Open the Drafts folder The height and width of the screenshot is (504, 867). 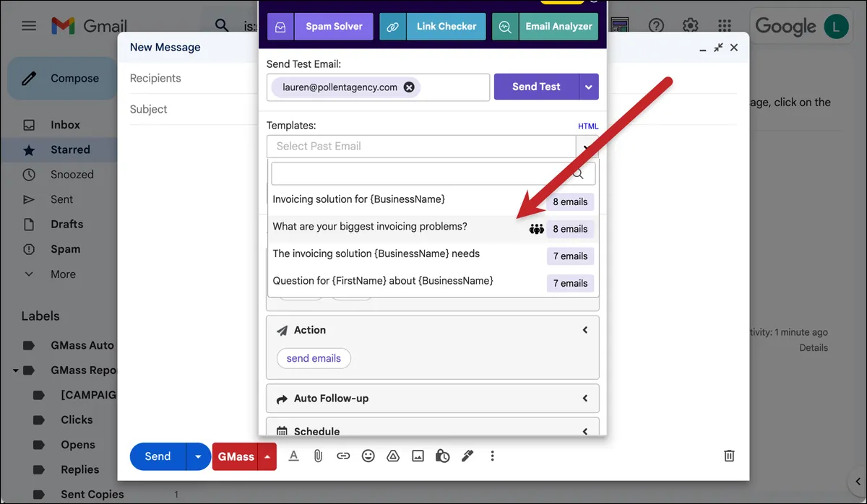click(x=67, y=225)
